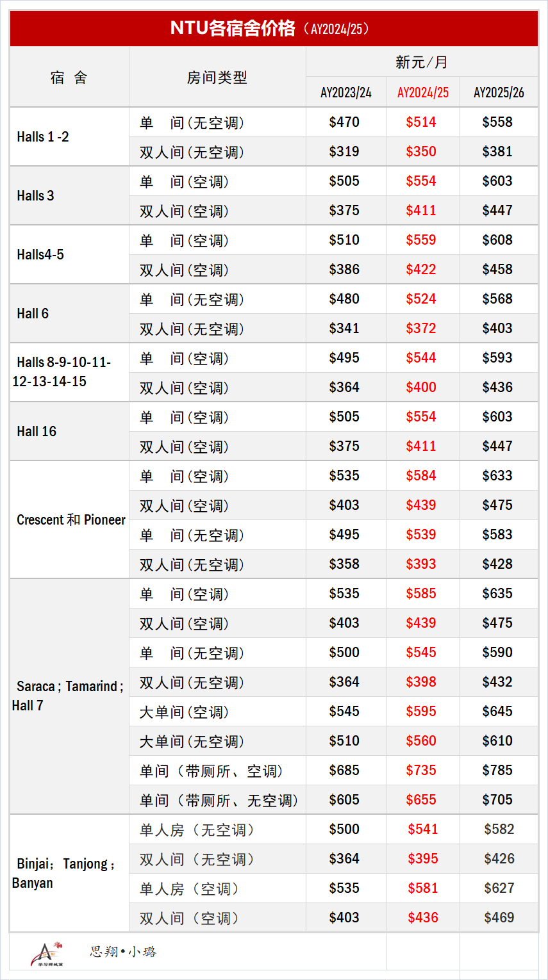Select the $785 price cell
548x980 pixels.
pyautogui.click(x=498, y=771)
